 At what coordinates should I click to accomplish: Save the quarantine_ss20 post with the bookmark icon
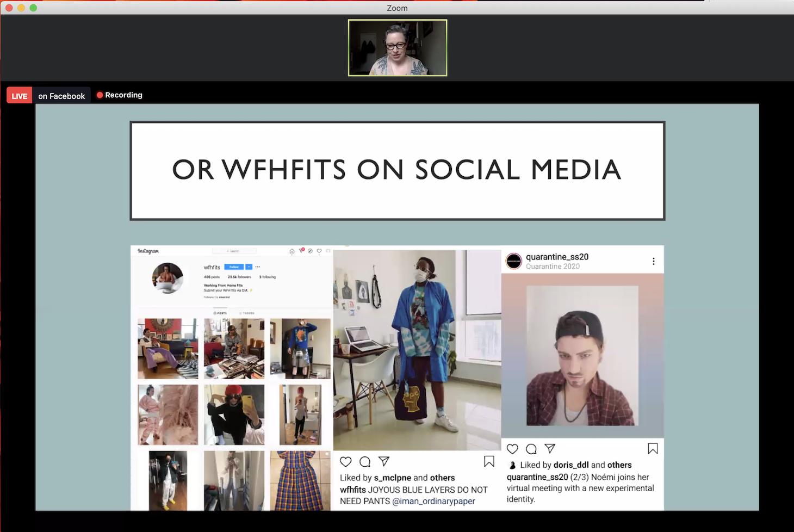click(653, 448)
